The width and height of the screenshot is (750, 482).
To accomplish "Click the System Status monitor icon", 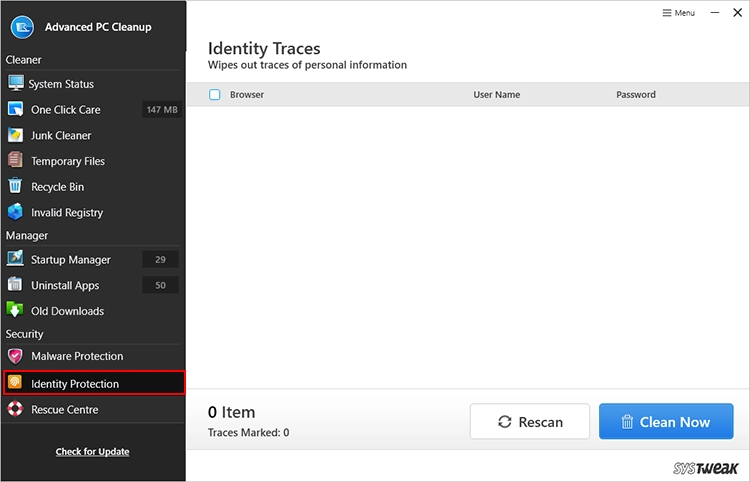I will pyautogui.click(x=16, y=83).
